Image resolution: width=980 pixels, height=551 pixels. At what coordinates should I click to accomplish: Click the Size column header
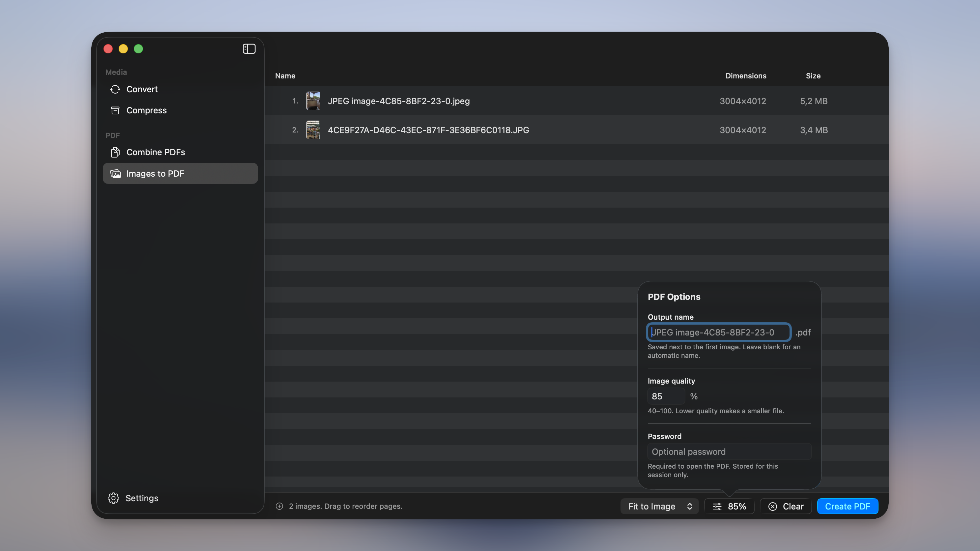813,76
